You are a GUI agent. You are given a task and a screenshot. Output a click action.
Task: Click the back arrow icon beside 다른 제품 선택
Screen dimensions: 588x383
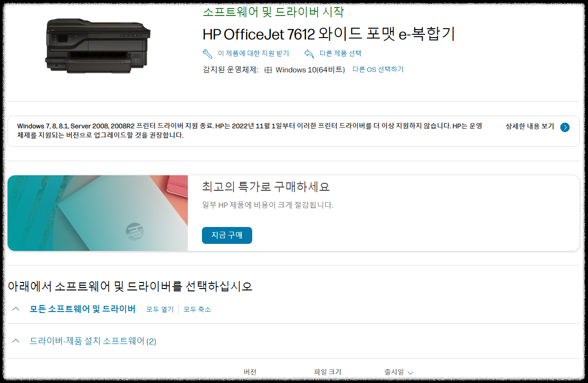pyautogui.click(x=309, y=54)
